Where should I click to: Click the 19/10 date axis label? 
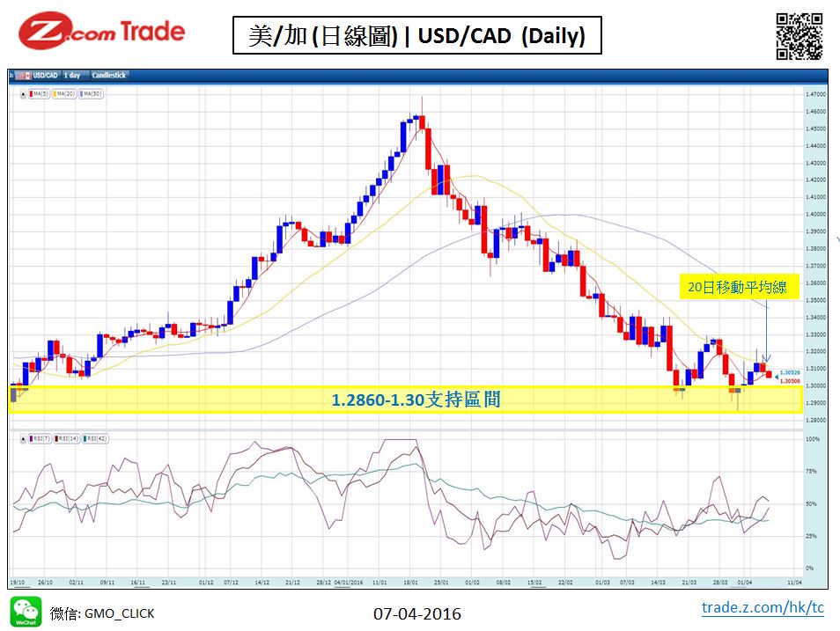click(x=18, y=582)
